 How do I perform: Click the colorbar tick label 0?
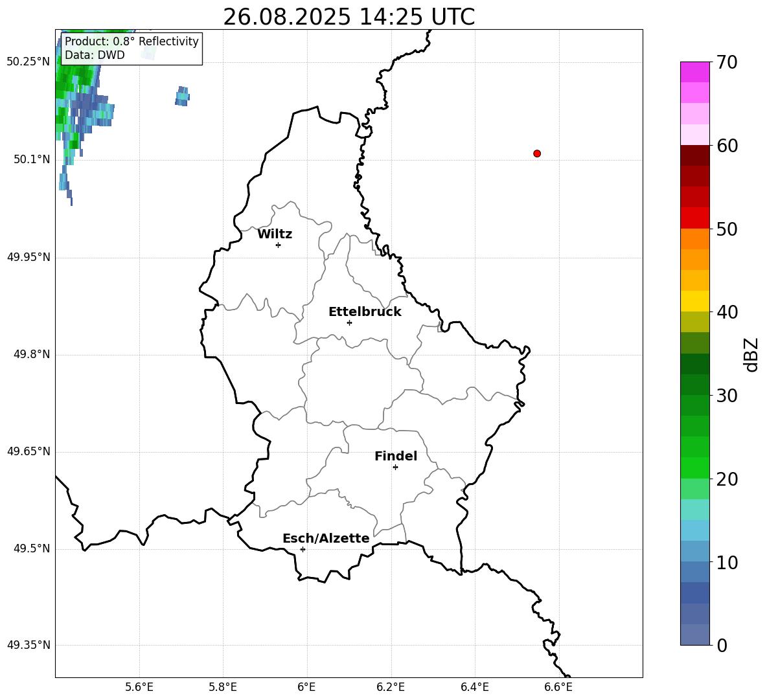722,645
